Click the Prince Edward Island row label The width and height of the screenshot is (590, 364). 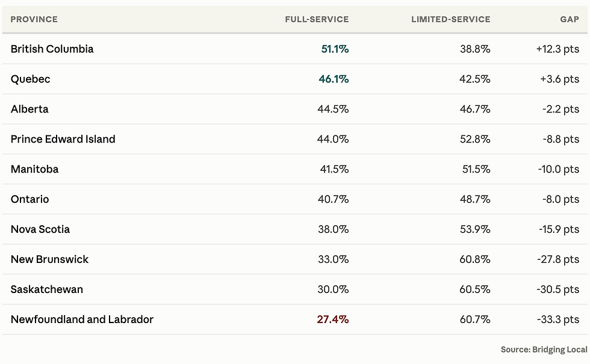pos(63,139)
